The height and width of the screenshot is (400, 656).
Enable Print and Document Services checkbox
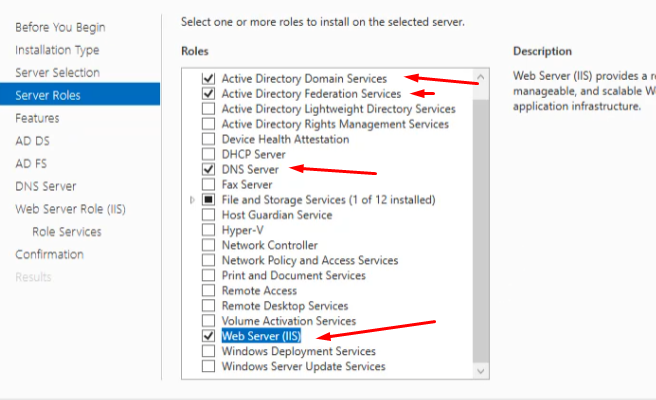coord(208,275)
